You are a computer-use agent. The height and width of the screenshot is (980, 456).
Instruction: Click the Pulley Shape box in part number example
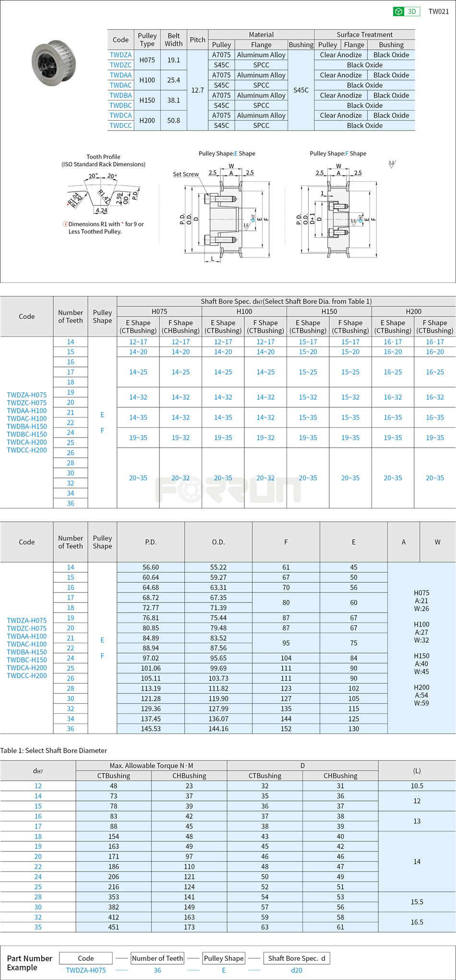pyautogui.click(x=224, y=958)
